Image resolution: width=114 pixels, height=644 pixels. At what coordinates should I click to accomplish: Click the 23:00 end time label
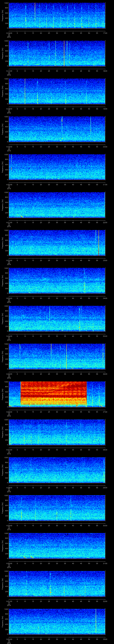point(105,260)
